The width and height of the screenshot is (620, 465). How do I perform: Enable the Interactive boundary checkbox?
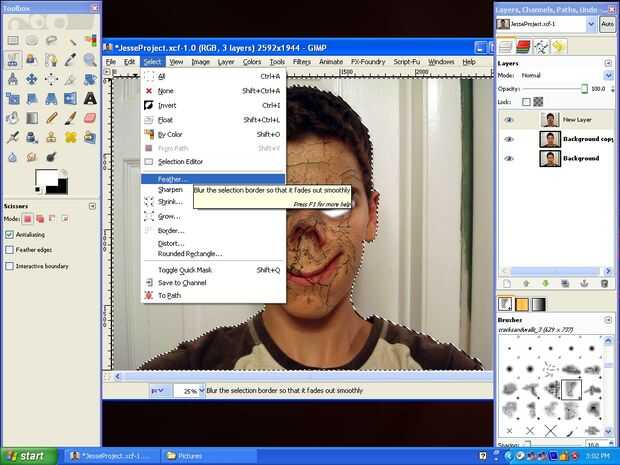(x=9, y=266)
